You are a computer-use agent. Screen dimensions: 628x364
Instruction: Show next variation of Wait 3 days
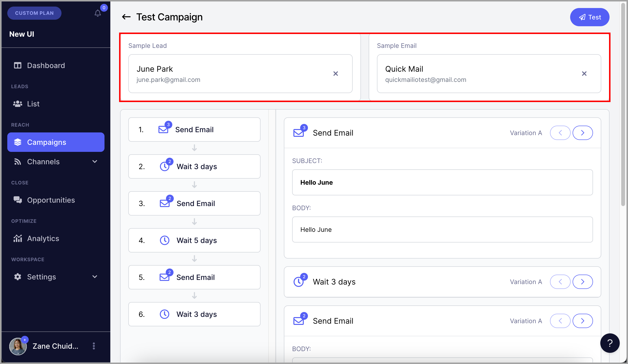point(583,282)
